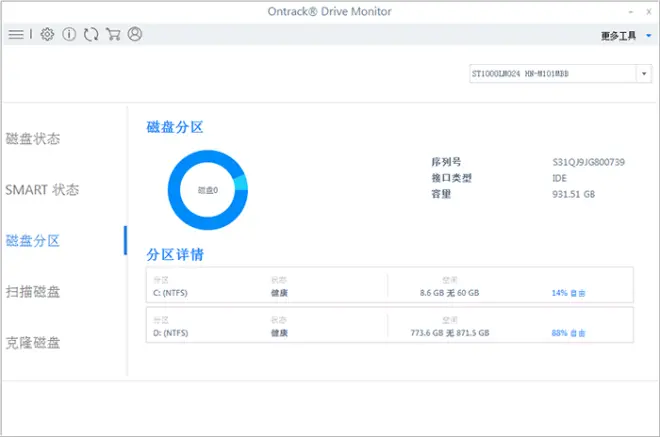Click the interface type value IDE
The height and width of the screenshot is (437, 660).
[559, 178]
